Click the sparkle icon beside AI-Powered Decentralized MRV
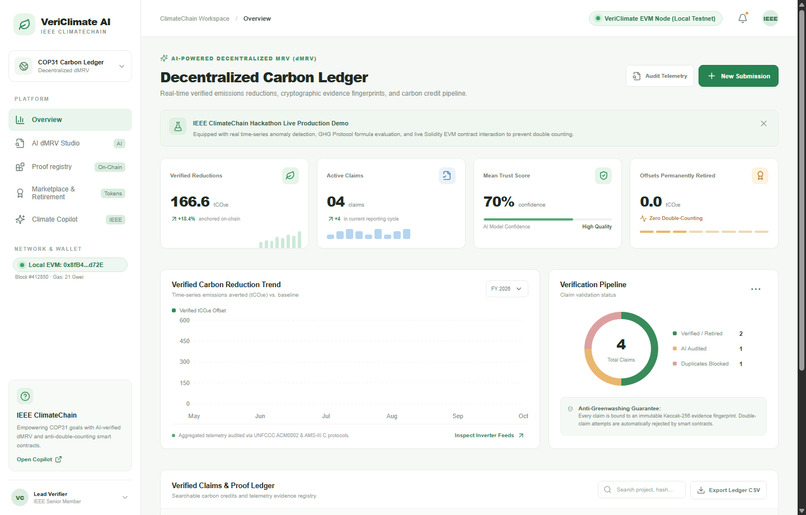The width and height of the screenshot is (806, 515). tap(164, 59)
